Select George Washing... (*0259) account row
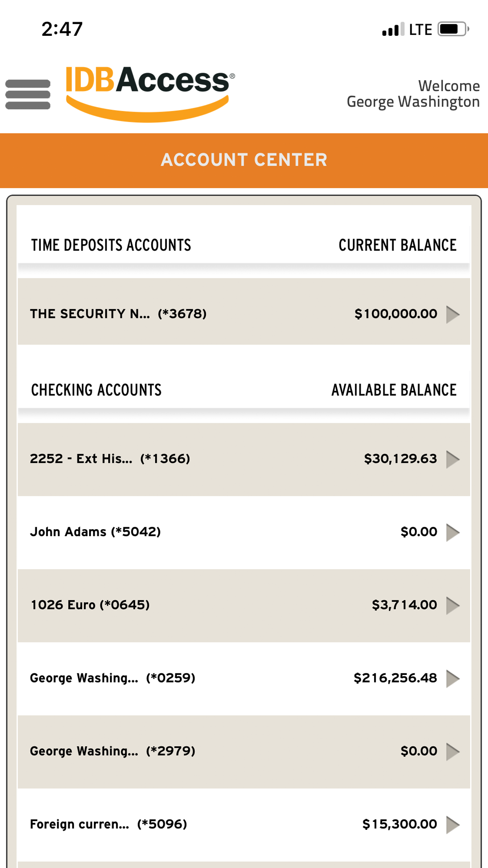Image resolution: width=488 pixels, height=868 pixels. tap(113, 678)
